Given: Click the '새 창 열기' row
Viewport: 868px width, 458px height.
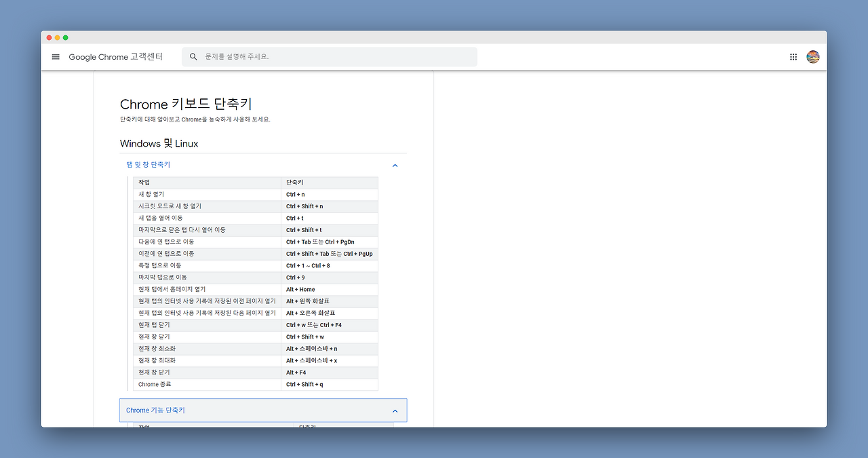Looking at the screenshot, I should (x=256, y=194).
